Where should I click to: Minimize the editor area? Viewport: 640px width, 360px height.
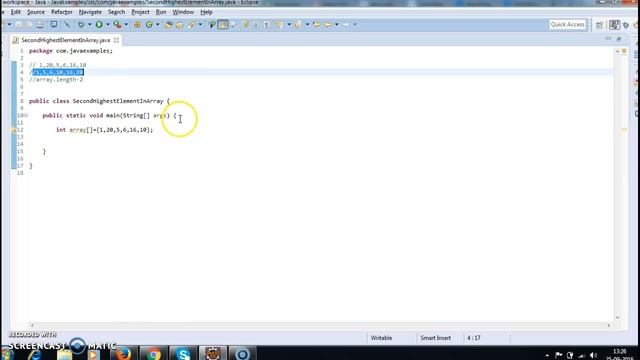pos(608,39)
